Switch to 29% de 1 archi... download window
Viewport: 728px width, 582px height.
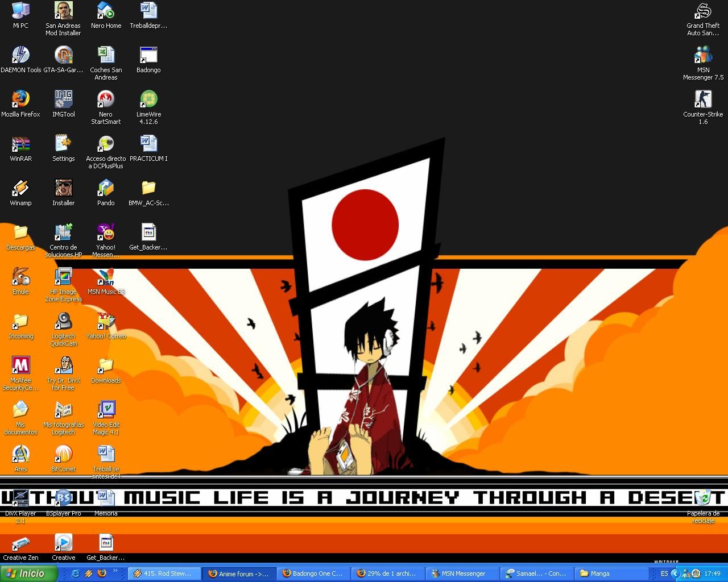point(388,573)
